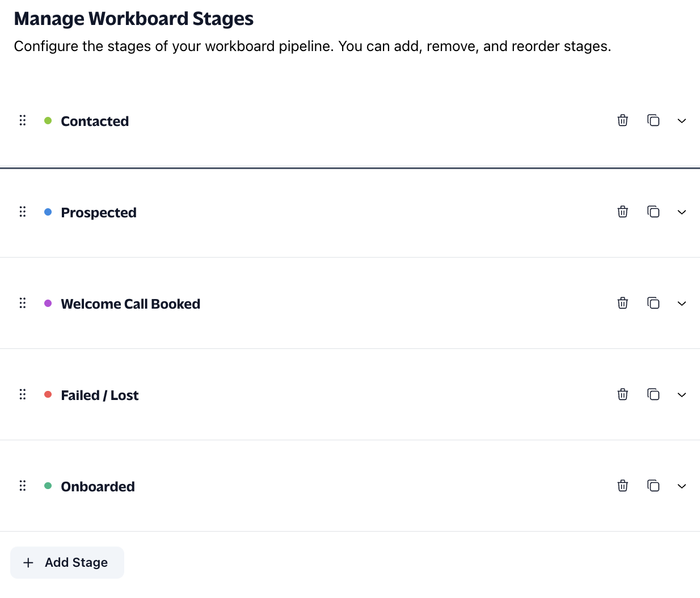Click the green dot beside Contacted

[48, 120]
